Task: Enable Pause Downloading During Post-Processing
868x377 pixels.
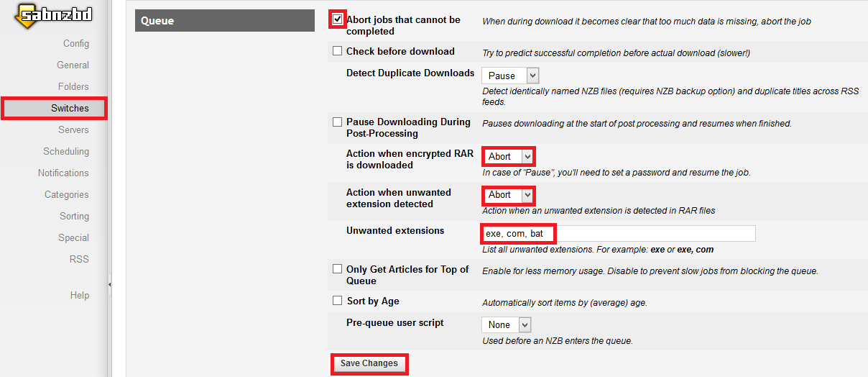Action: (x=338, y=122)
